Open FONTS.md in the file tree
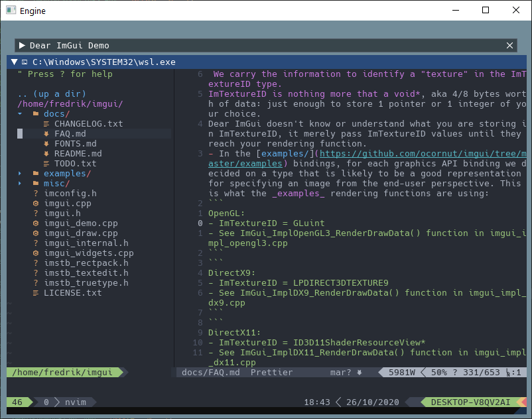Image resolution: width=532 pixels, height=419 pixels. tap(76, 144)
